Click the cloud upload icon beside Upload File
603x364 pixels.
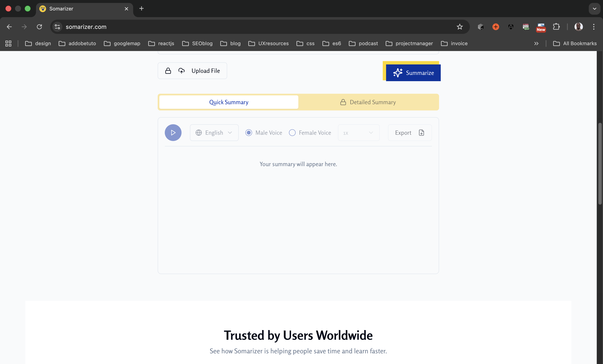click(x=182, y=71)
